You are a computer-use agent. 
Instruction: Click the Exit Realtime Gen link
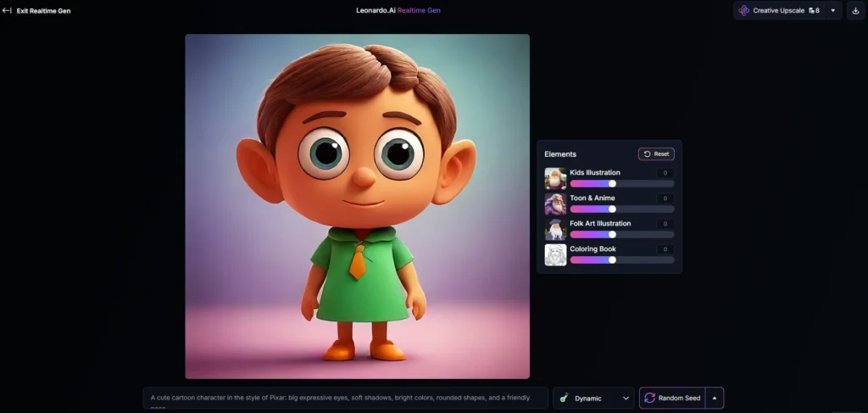coord(43,10)
